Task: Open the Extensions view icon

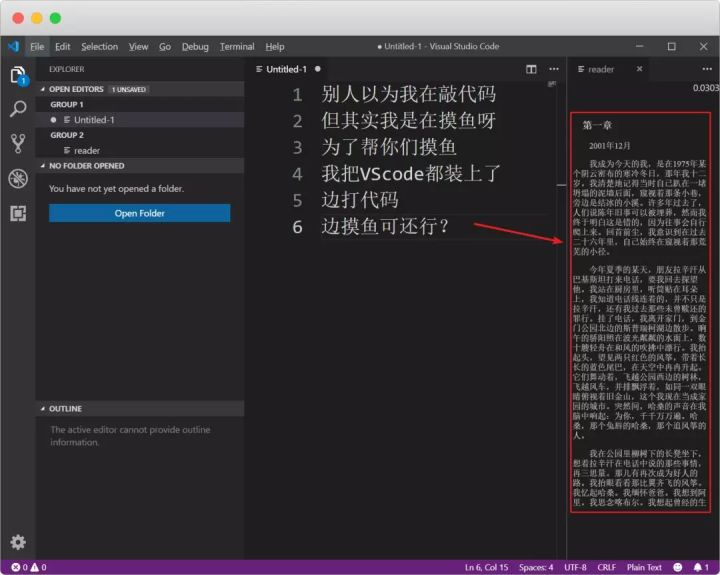Action: tap(18, 213)
